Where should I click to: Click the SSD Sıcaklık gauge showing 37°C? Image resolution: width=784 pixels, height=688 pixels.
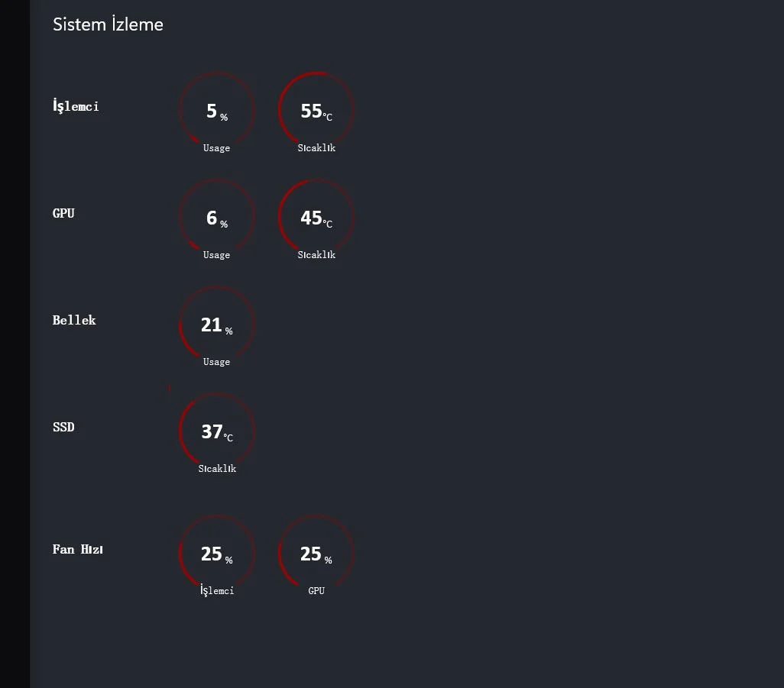tap(216, 431)
